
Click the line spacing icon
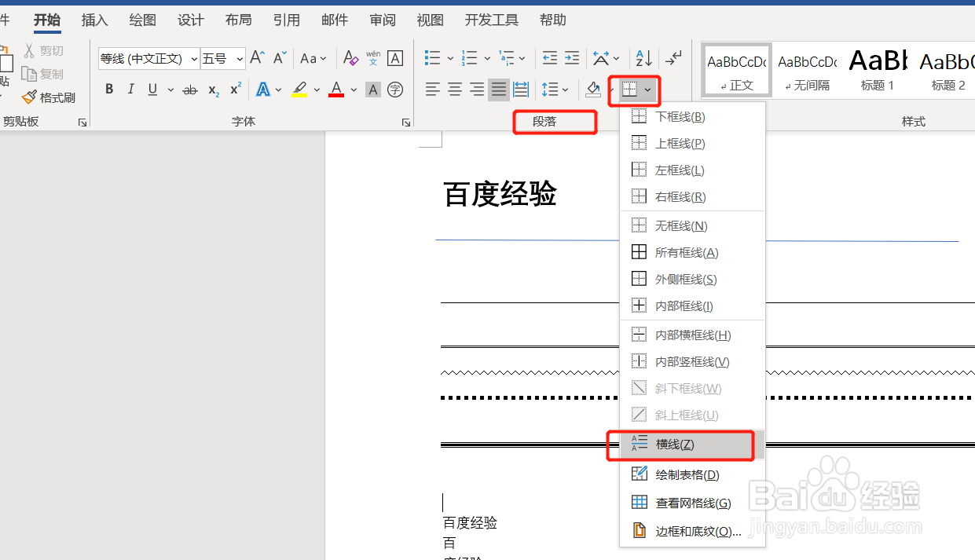point(550,90)
